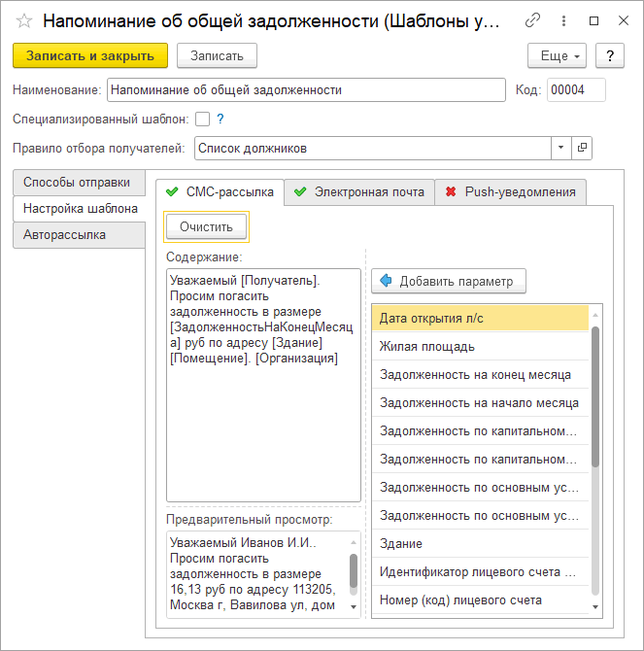Open specialized template hint question mark
Screen dimensions: 644x651
click(220, 120)
